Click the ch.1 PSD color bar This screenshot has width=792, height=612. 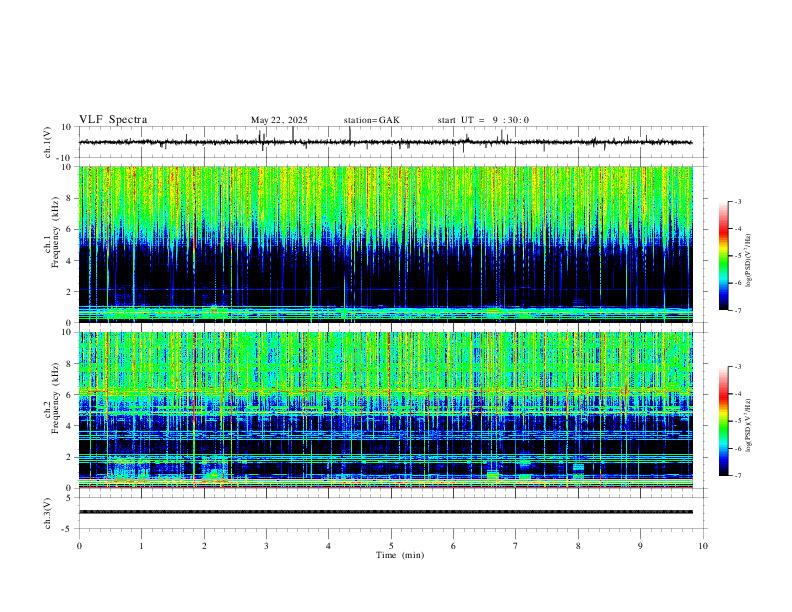pyautogui.click(x=723, y=256)
